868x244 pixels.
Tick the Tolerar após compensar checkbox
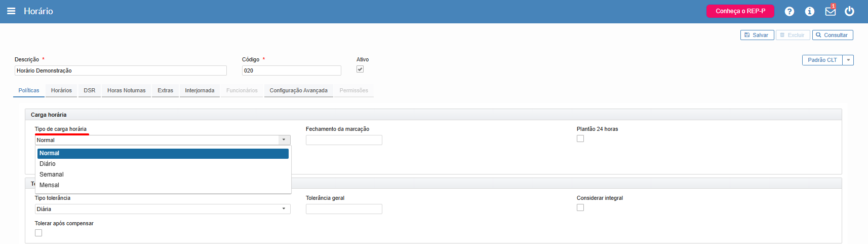(38, 233)
